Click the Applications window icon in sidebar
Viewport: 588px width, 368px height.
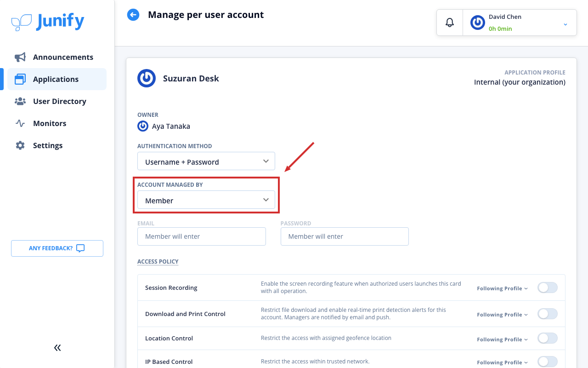(x=20, y=79)
